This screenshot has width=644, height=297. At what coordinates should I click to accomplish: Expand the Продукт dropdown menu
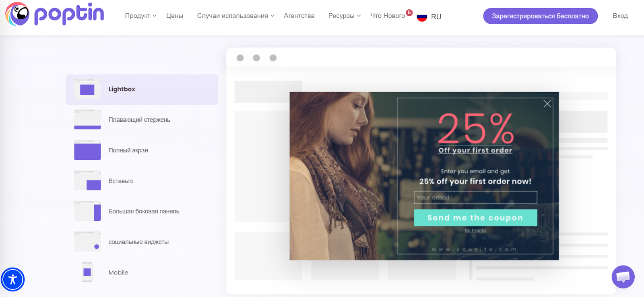(140, 16)
